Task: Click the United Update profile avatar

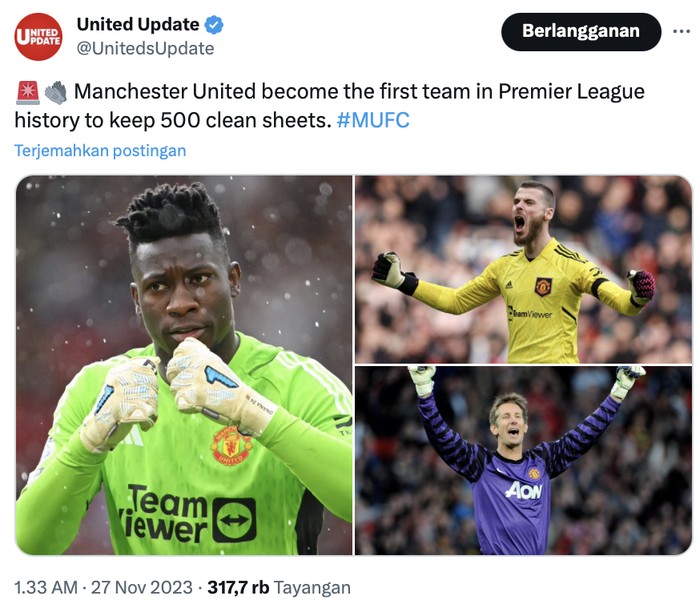Action: [38, 37]
